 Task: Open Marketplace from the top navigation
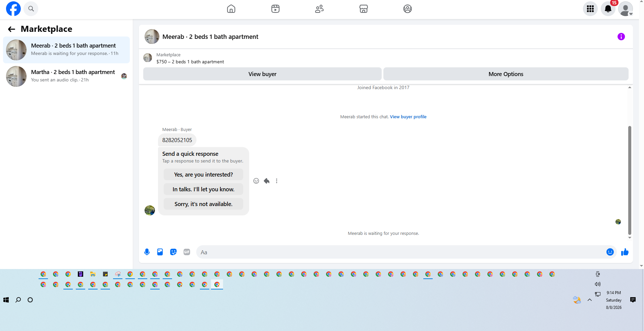point(364,9)
